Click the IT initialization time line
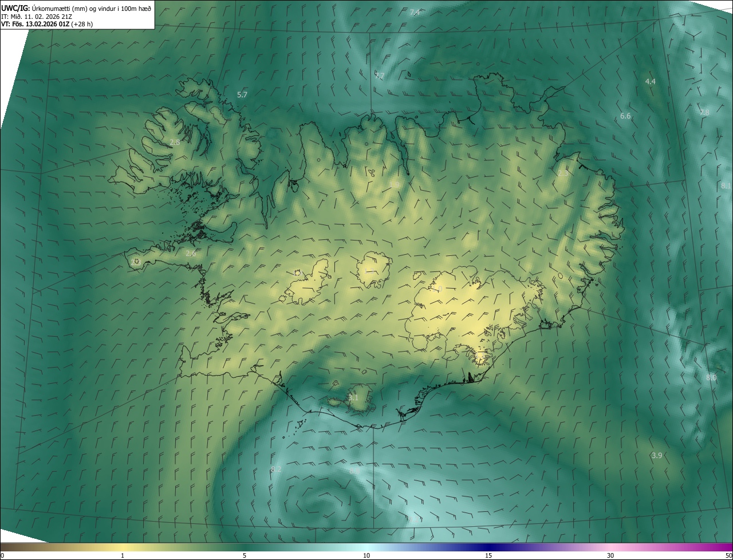Screen dimensions: 733x560 click(x=37, y=16)
